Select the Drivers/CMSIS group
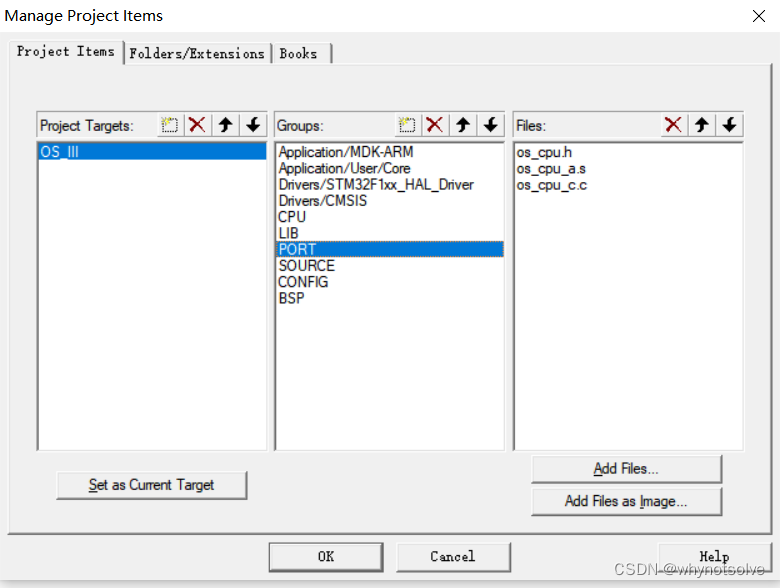This screenshot has height=588, width=780. [390, 200]
